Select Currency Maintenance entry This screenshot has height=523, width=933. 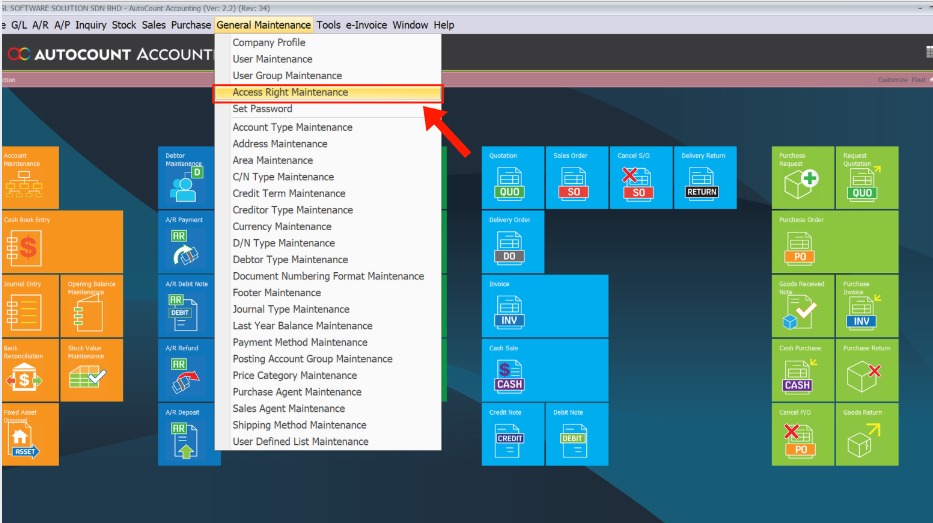click(328, 227)
